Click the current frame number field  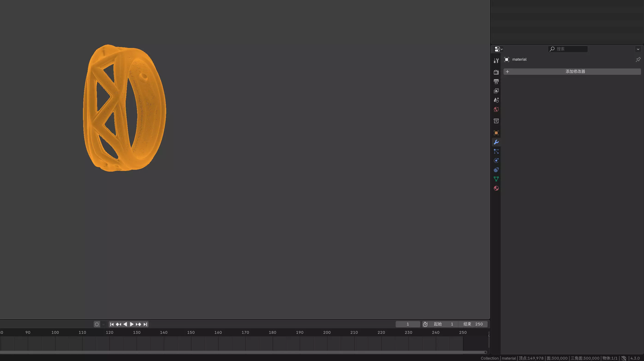pyautogui.click(x=408, y=324)
